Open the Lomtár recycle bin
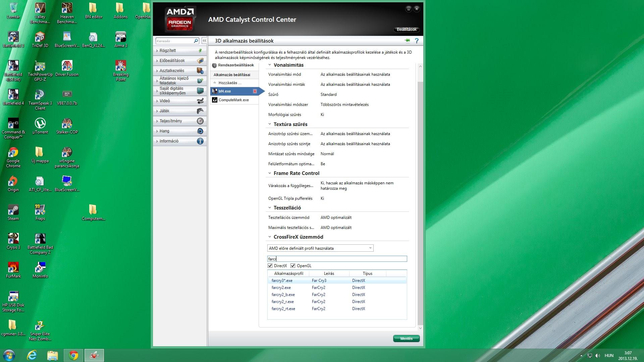644x362 pixels. point(13,11)
